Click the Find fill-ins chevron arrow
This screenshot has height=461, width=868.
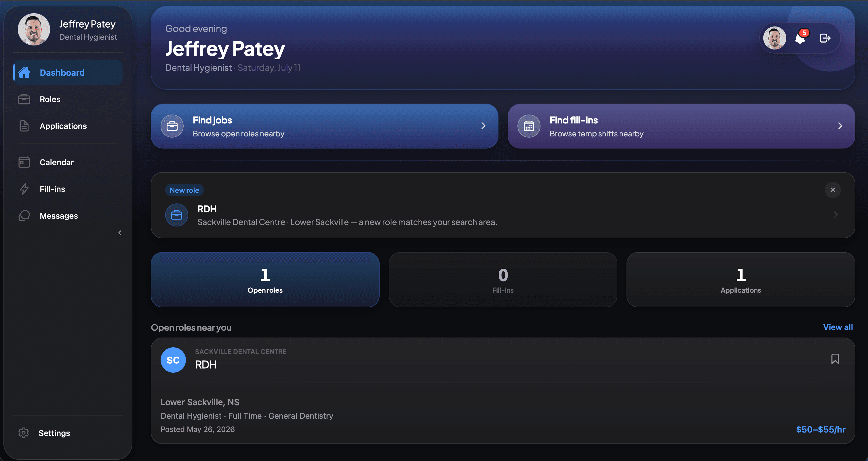[840, 126]
